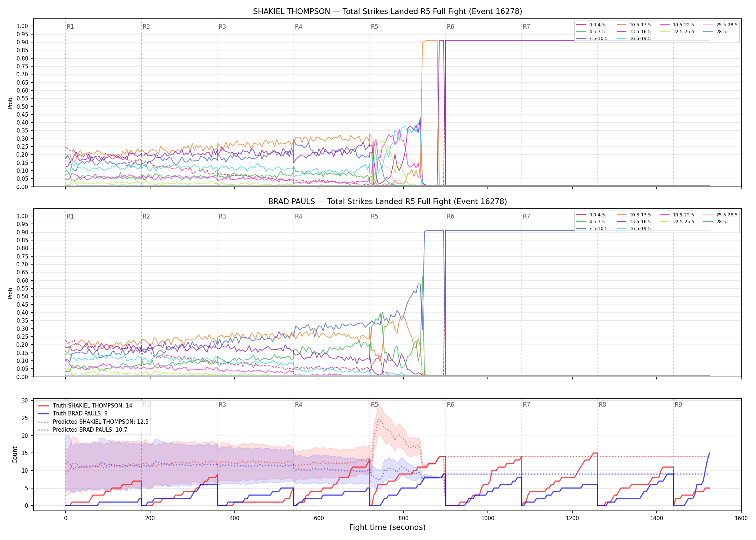Image resolution: width=756 pixels, height=540 pixels.
Task: Click Predicted SHAKIEL THOMPSON: 12.5 legend entry
Action: (93, 422)
